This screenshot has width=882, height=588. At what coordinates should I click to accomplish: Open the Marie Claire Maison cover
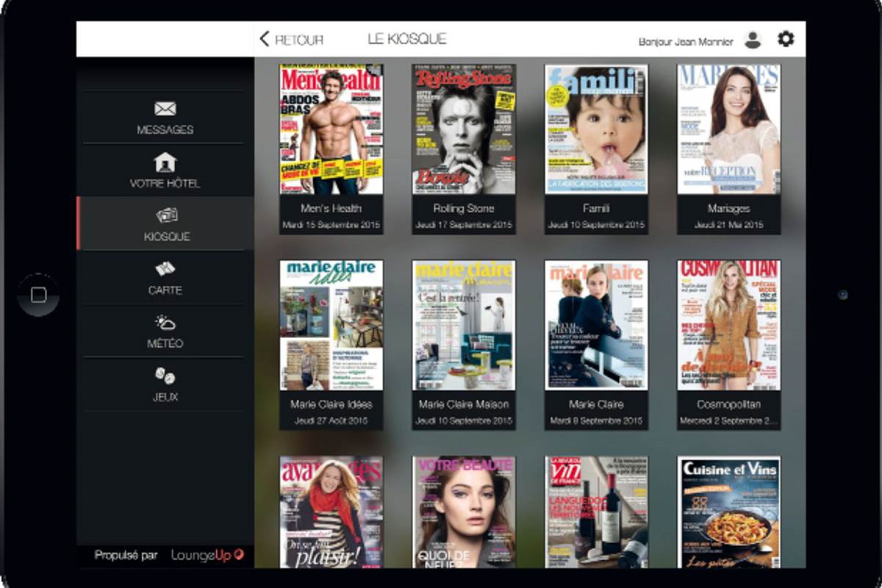pos(464,325)
